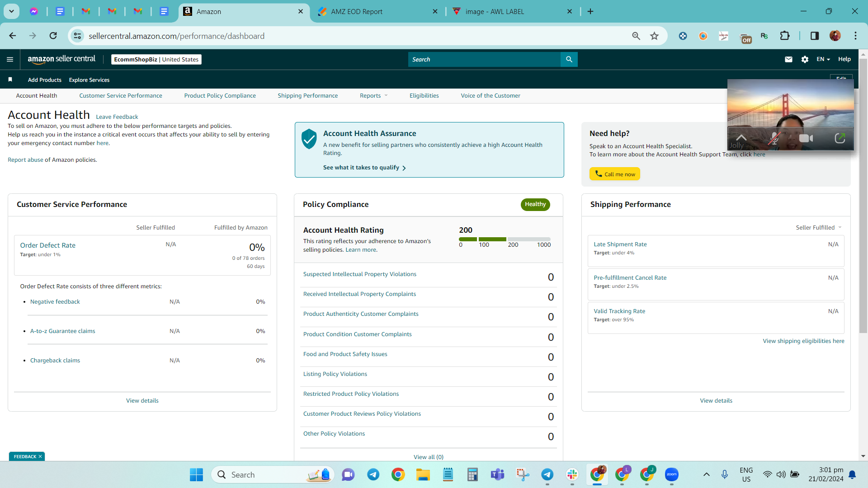Open the tab search dropdown arrow
Image resolution: width=868 pixels, height=488 pixels.
pyautogui.click(x=11, y=11)
